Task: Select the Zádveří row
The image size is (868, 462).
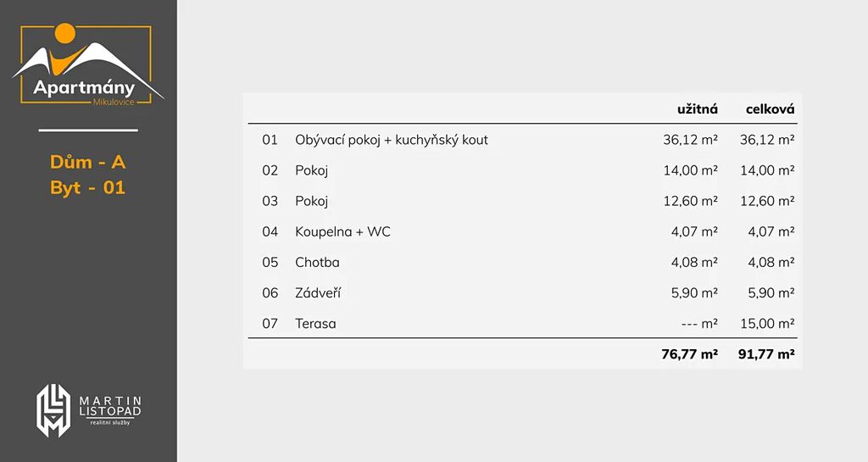Action: click(522, 292)
